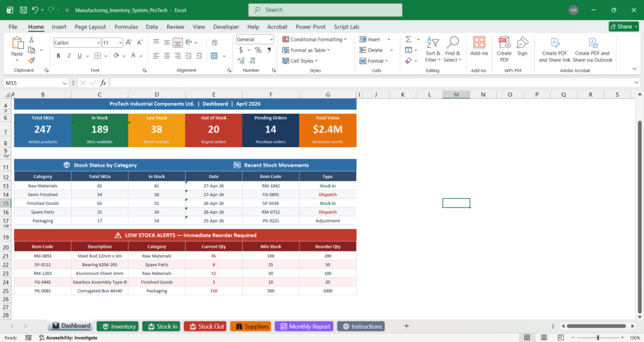This screenshot has width=644, height=342.
Task: Switch to Page Layout view icon
Action: tap(544, 338)
